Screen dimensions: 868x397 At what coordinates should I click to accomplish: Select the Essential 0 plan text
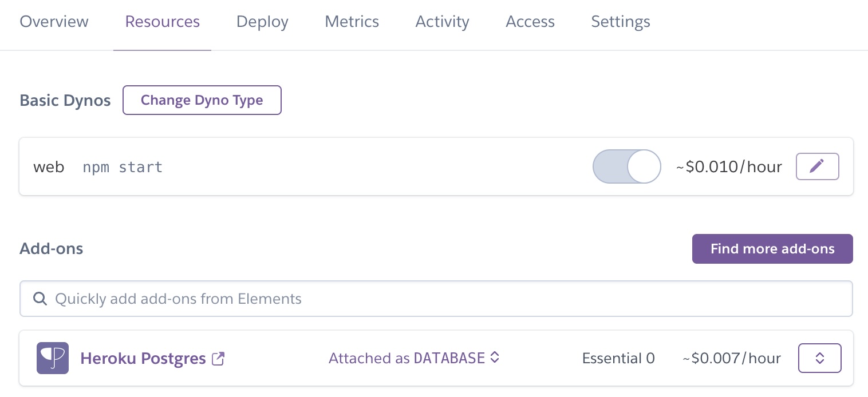618,359
